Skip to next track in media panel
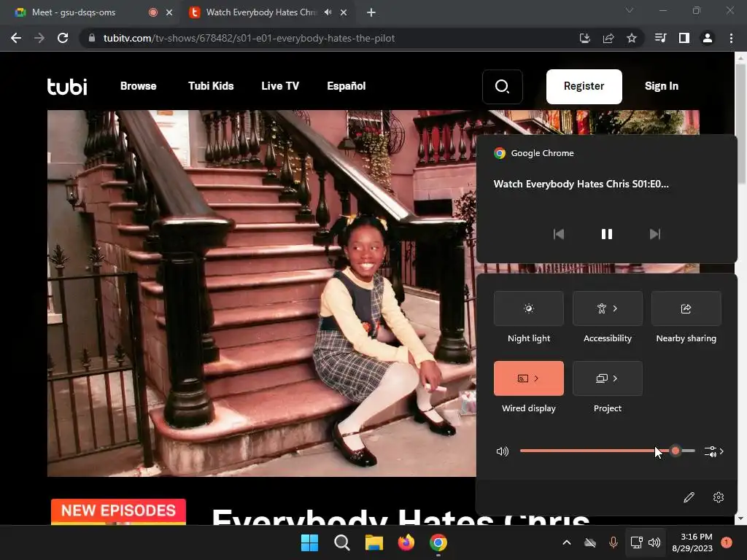This screenshot has width=747, height=560. pyautogui.click(x=655, y=234)
